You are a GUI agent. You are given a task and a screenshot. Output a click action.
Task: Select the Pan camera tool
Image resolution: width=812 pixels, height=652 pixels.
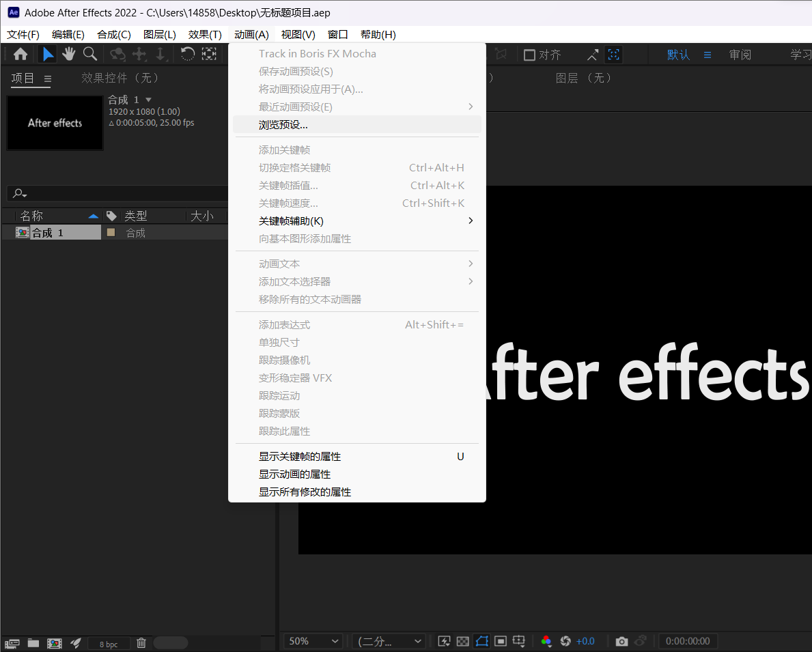point(139,54)
